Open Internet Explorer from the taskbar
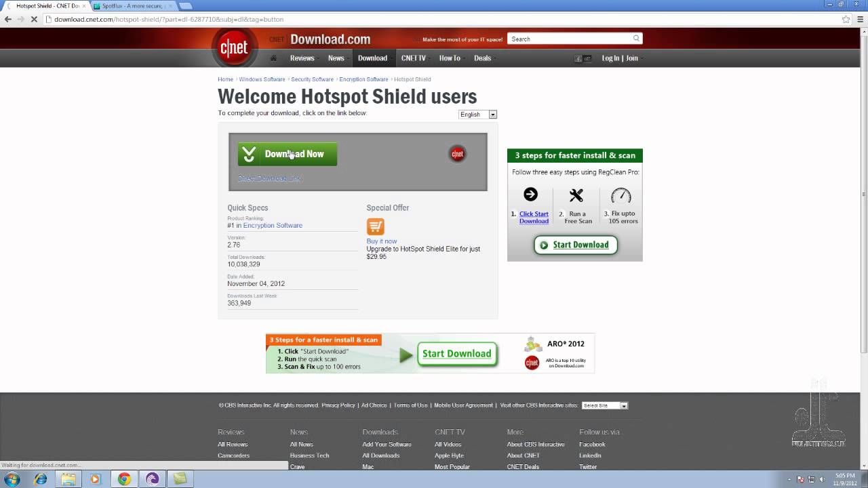 (x=41, y=479)
